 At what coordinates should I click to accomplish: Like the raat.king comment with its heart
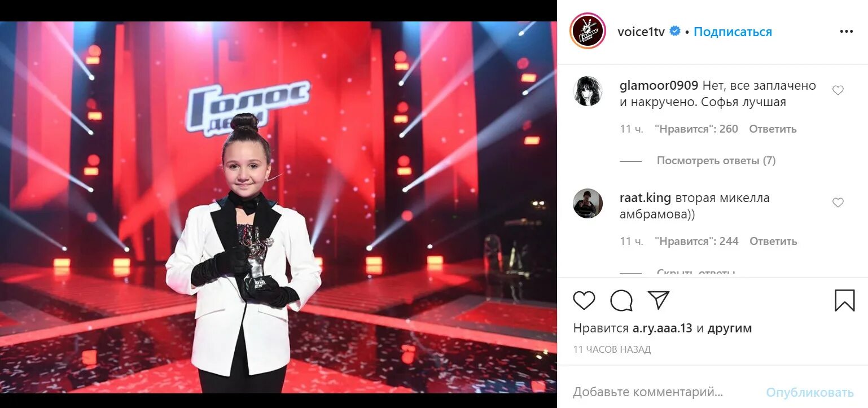838,203
